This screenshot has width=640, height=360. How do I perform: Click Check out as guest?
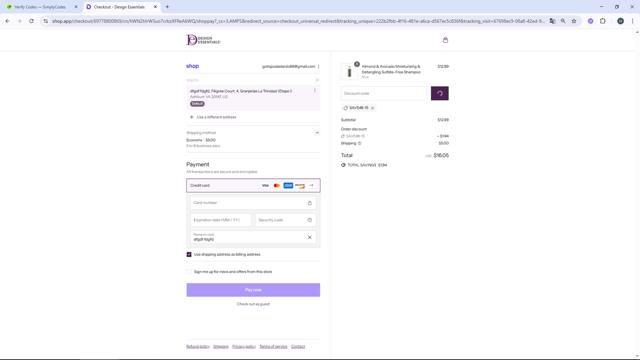pyautogui.click(x=253, y=304)
